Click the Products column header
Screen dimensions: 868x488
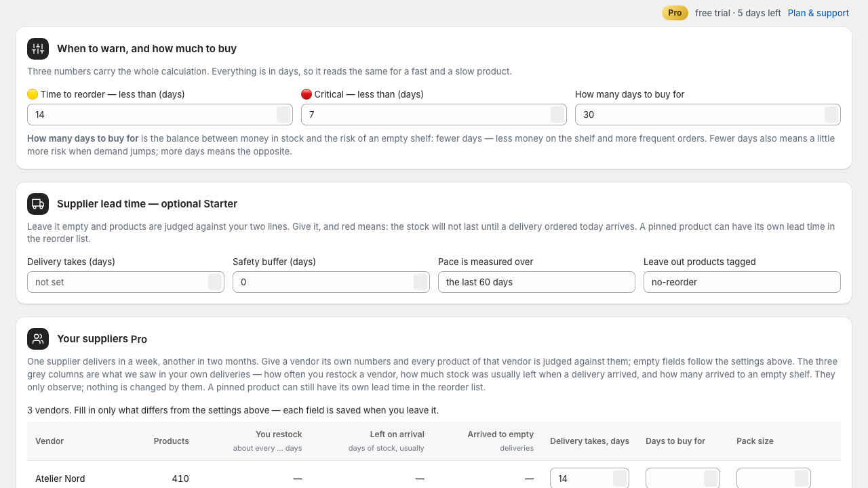(x=171, y=441)
